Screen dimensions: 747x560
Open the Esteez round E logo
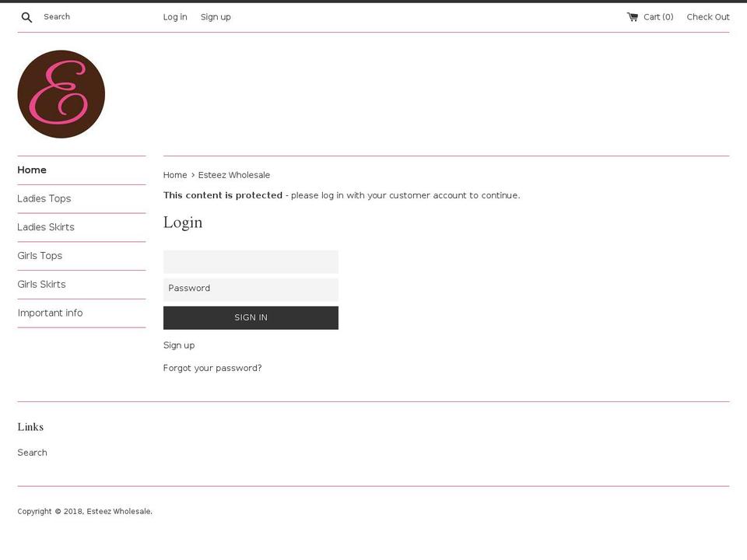coord(61,94)
